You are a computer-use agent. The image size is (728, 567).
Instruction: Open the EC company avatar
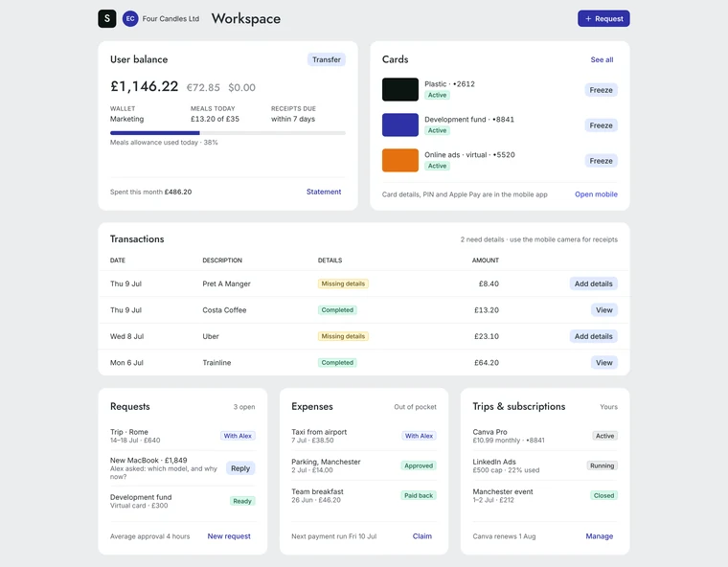[x=130, y=18]
